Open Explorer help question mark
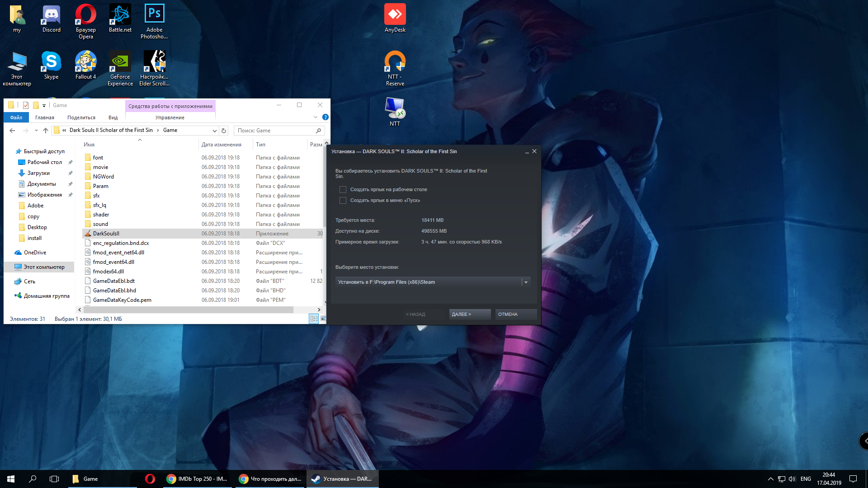The width and height of the screenshot is (868, 488). pyautogui.click(x=325, y=117)
